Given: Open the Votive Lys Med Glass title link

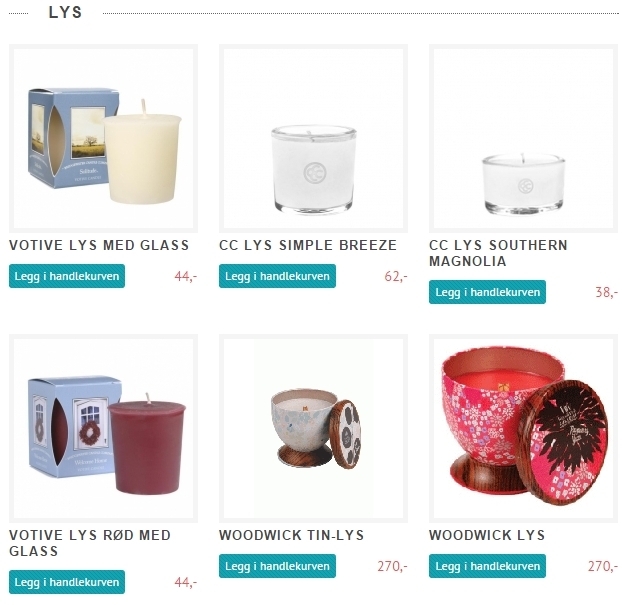Looking at the screenshot, I should pyautogui.click(x=99, y=245).
